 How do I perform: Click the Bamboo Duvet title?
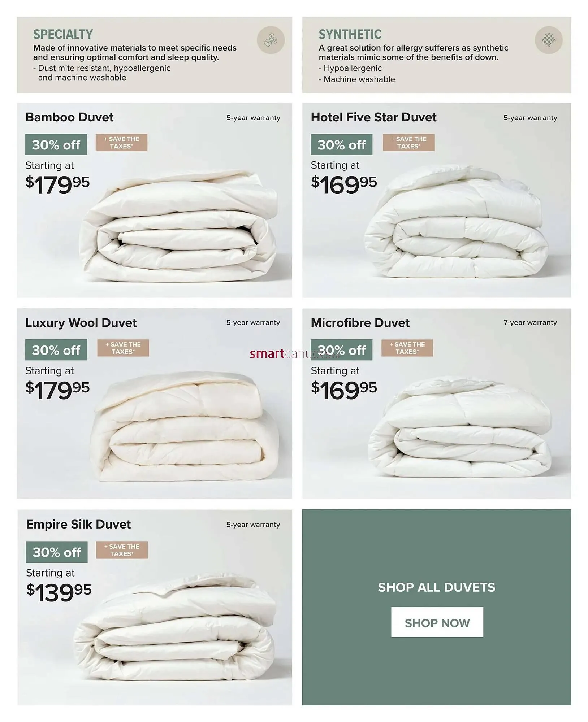(x=69, y=117)
